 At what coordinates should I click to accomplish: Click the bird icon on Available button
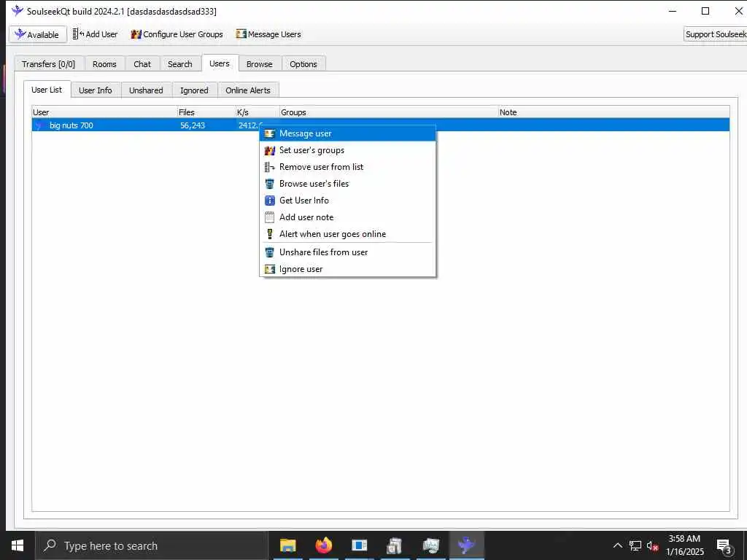[20, 34]
